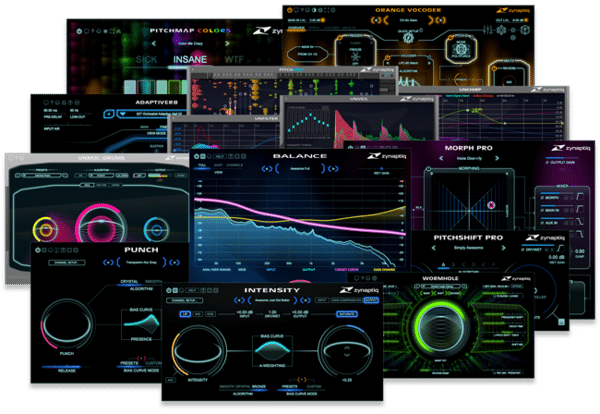Toggle PITCH module power in Orange Vocoder

451,37
